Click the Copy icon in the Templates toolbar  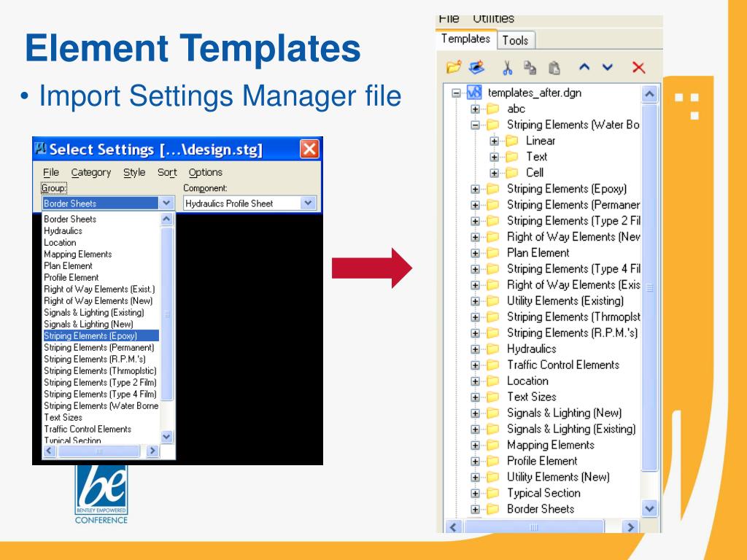530,68
